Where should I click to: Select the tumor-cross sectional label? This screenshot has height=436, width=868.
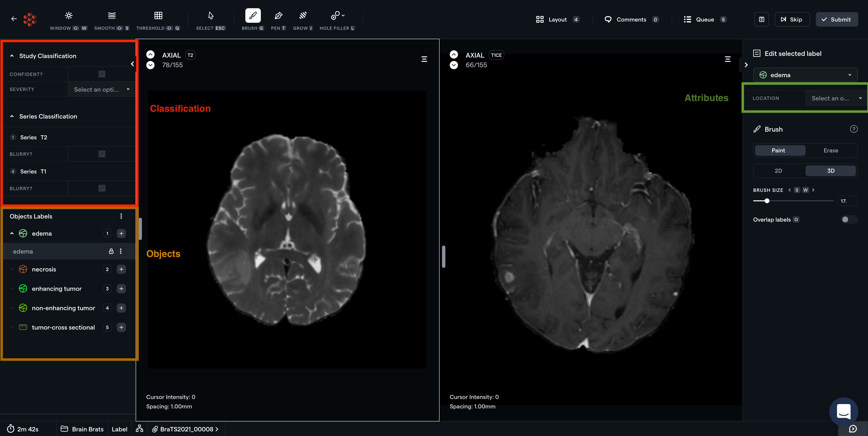(63, 327)
